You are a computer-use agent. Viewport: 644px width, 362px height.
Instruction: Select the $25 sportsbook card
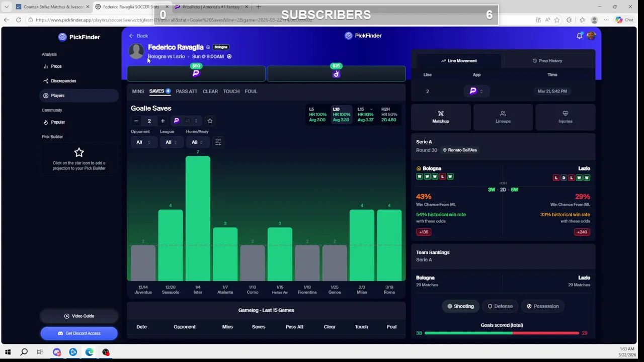(336, 73)
